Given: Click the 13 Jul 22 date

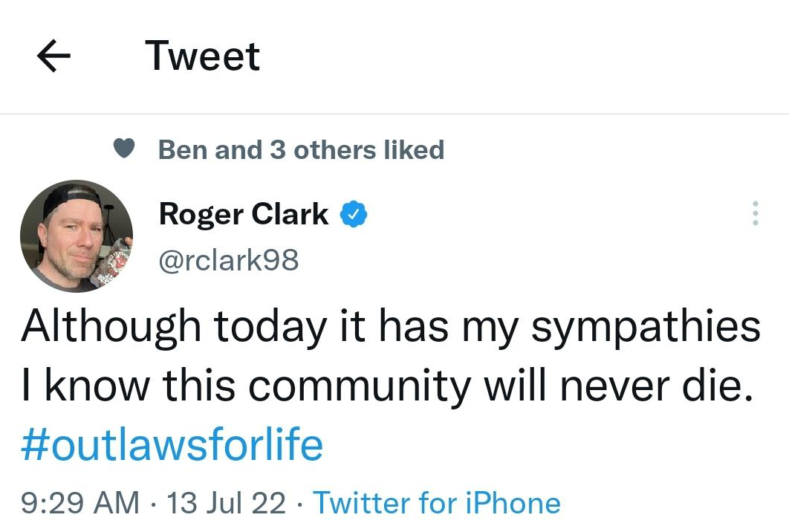Looking at the screenshot, I should coord(227,503).
